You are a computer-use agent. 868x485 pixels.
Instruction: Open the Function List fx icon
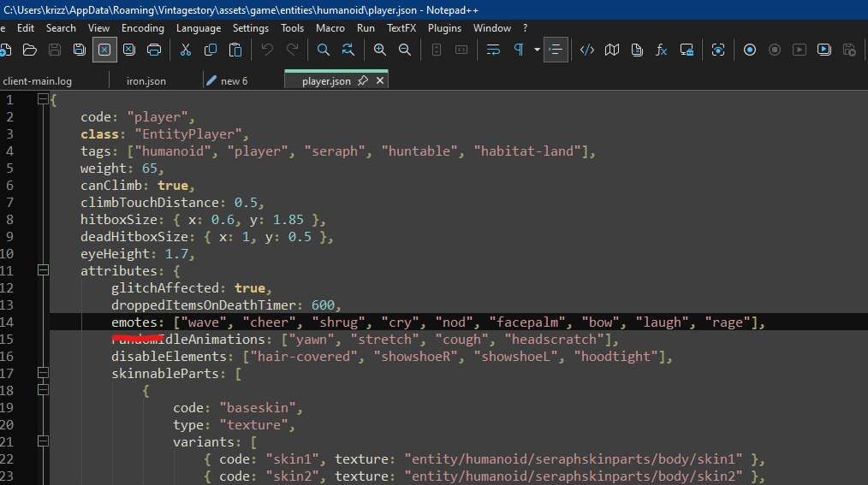pyautogui.click(x=662, y=50)
